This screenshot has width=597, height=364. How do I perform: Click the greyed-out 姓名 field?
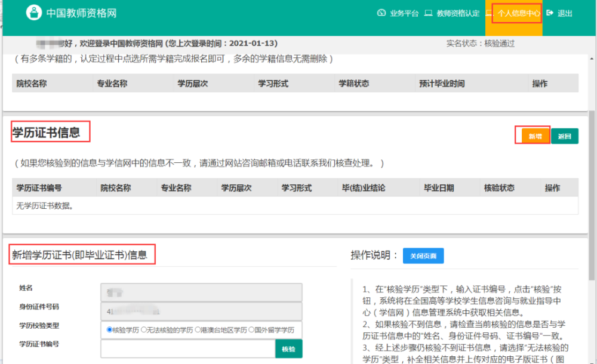[x=201, y=292]
